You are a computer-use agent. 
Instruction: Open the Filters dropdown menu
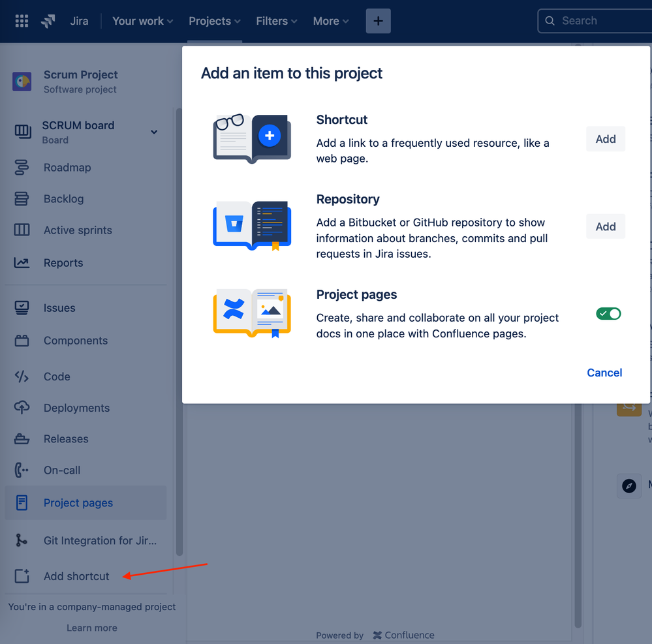277,21
